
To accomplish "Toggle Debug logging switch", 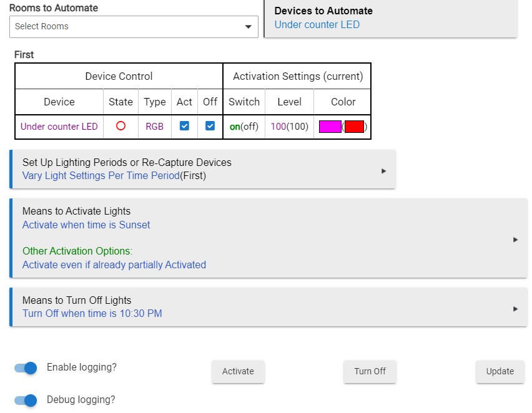I will click(x=26, y=400).
